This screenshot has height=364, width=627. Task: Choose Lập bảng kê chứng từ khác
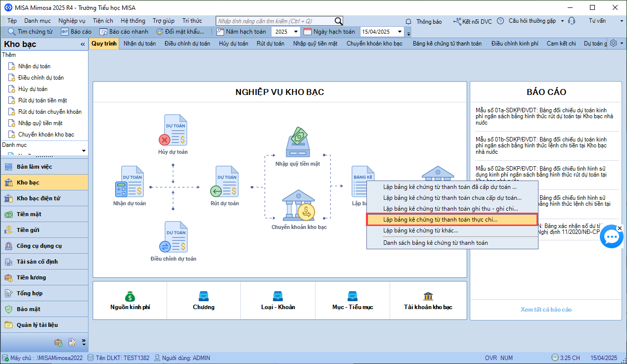click(x=452, y=230)
